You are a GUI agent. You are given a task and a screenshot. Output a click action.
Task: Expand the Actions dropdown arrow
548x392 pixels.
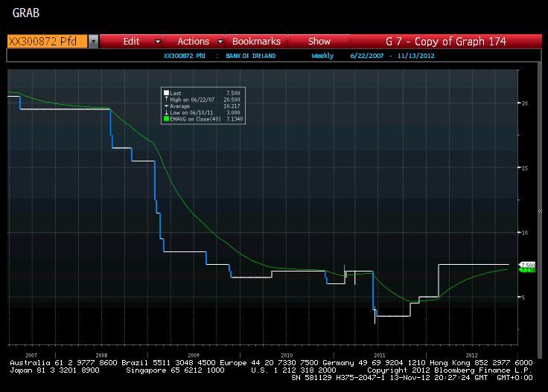click(220, 42)
